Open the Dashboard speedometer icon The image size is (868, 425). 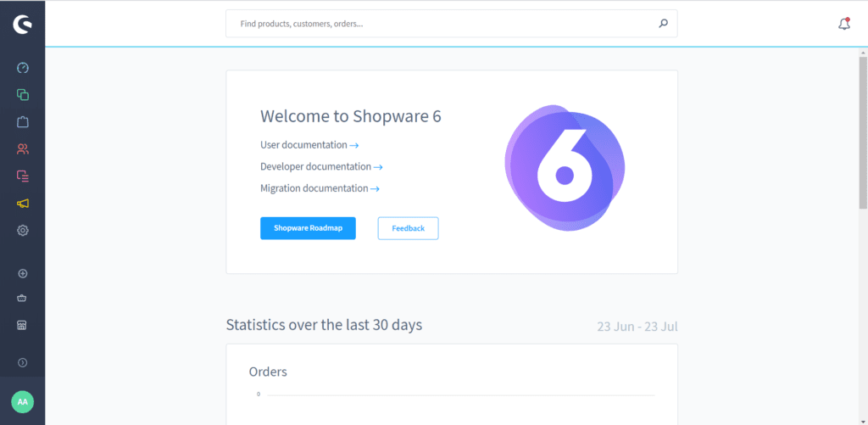click(x=23, y=68)
